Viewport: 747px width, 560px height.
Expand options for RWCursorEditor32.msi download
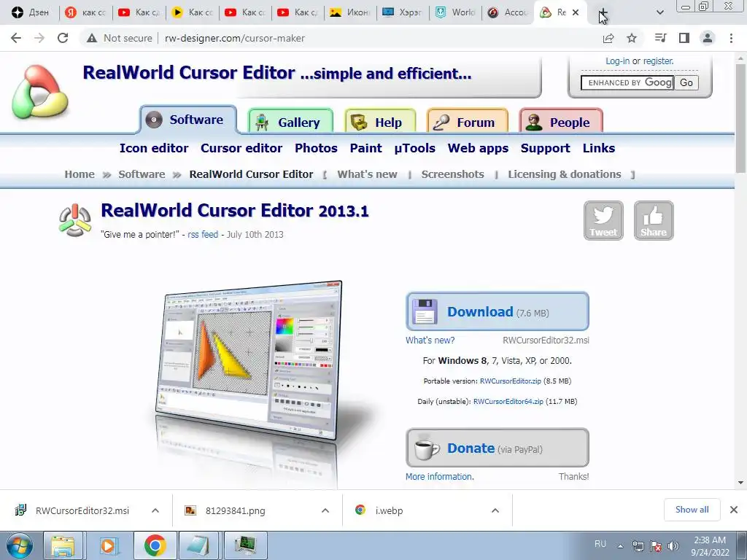click(155, 510)
